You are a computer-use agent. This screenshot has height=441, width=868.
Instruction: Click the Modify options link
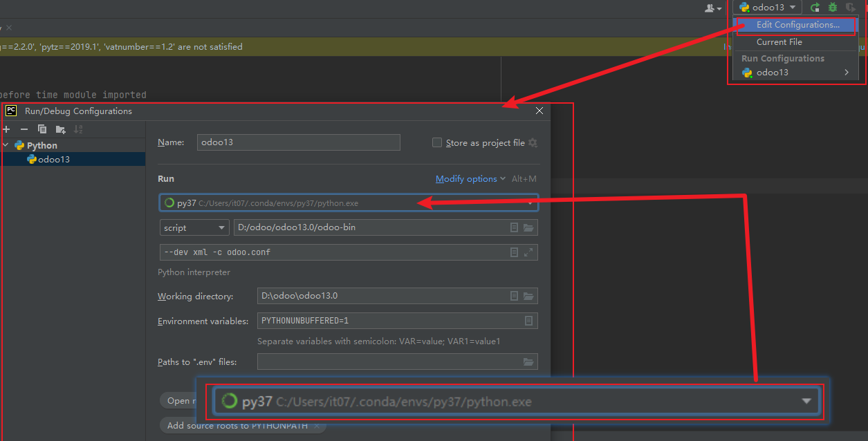(x=466, y=179)
